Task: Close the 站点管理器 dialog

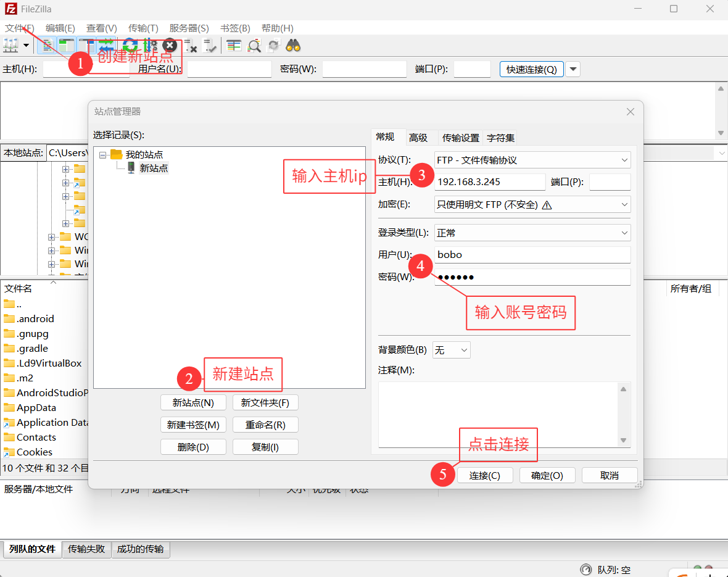Action: [630, 112]
